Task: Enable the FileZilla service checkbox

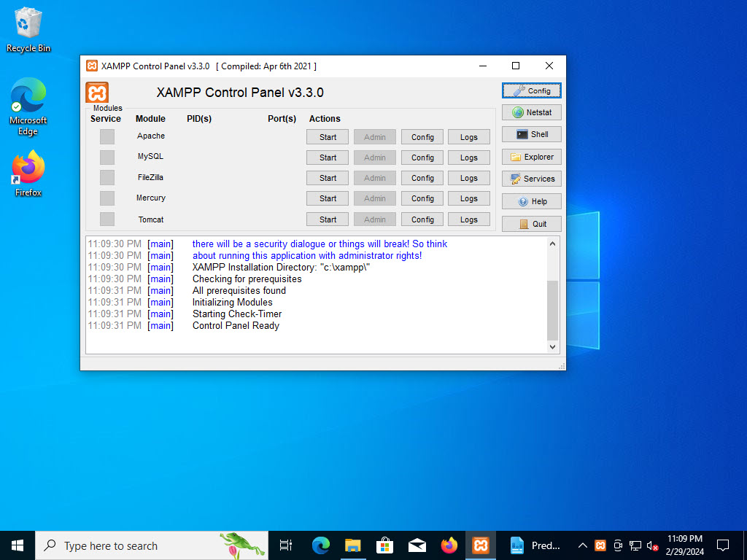Action: tap(106, 177)
